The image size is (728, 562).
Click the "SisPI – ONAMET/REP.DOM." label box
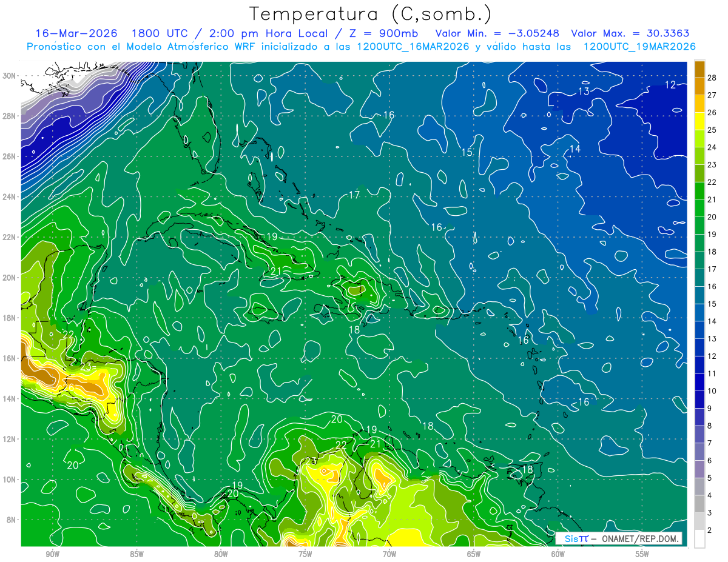tap(619, 538)
